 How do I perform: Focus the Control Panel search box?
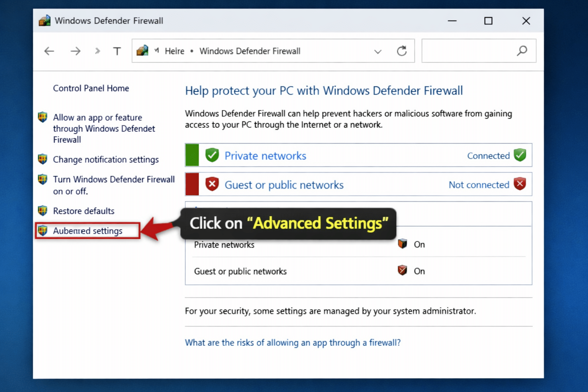click(x=479, y=51)
